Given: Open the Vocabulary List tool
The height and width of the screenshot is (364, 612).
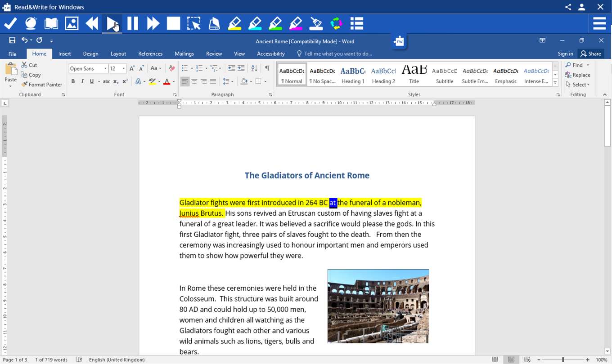Looking at the screenshot, I should tap(357, 23).
